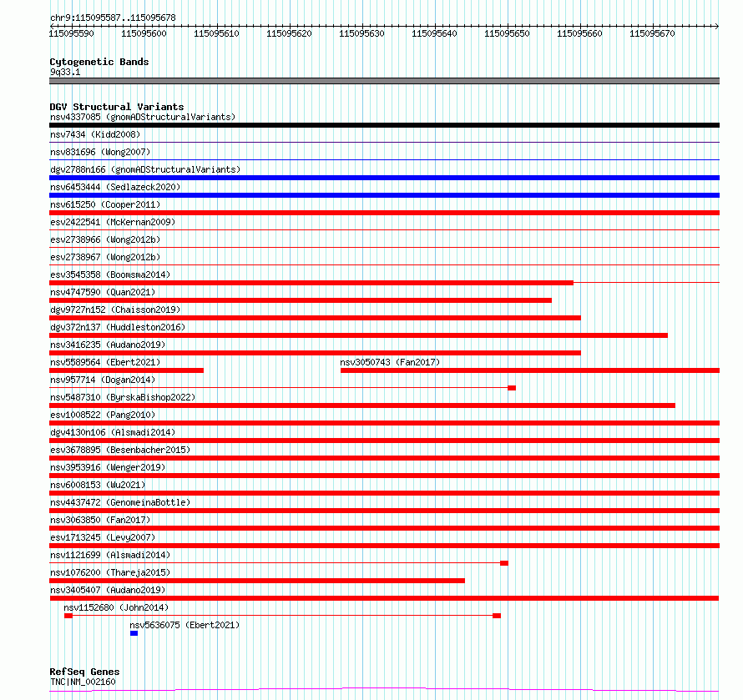Click ruler position 115095670

tap(652, 33)
